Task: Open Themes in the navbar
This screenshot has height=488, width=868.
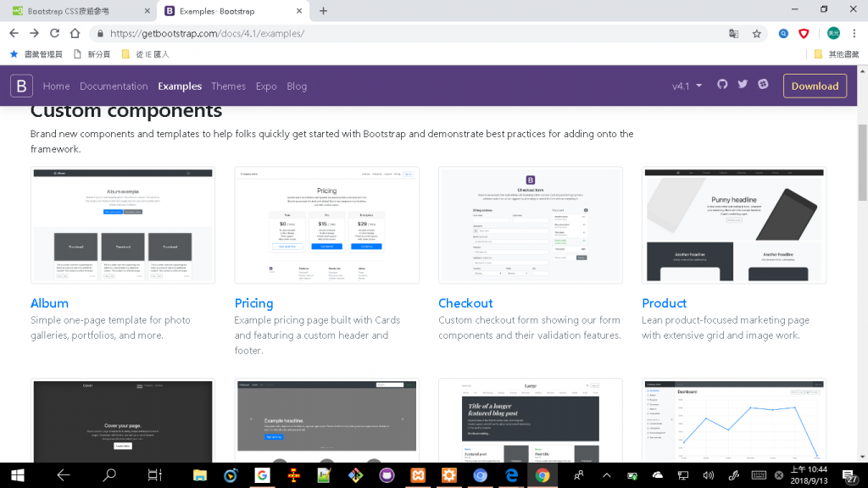Action: pos(228,86)
